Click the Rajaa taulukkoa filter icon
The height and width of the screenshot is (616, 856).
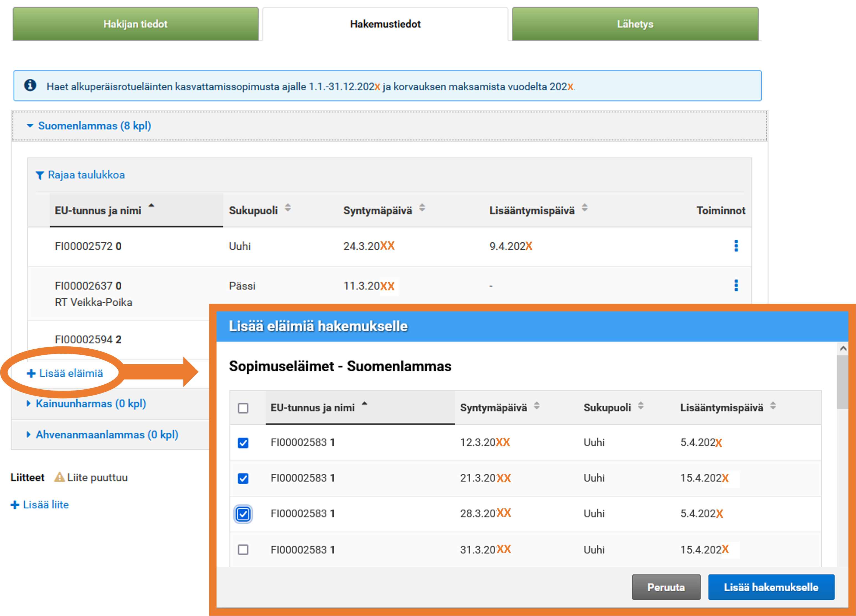click(x=40, y=175)
